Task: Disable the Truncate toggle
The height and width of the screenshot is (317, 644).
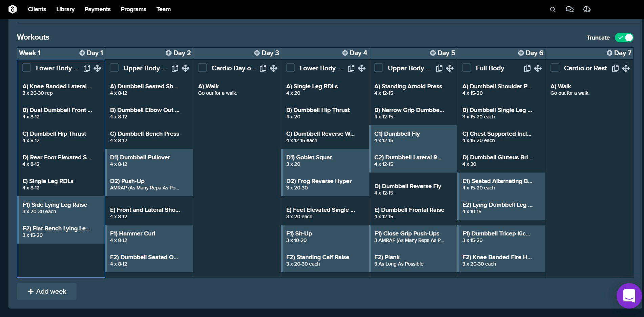Action: 624,38
